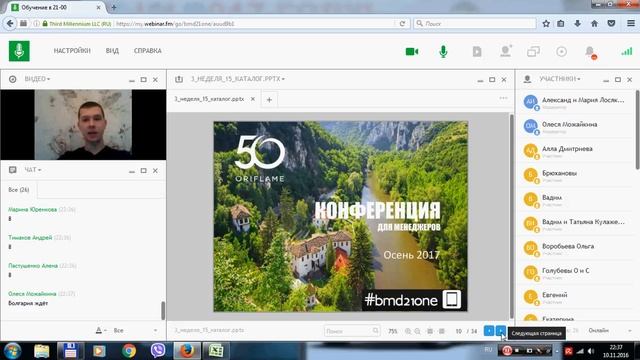Click the browser back button
Screen dimensions: 640x360
coord(10,23)
